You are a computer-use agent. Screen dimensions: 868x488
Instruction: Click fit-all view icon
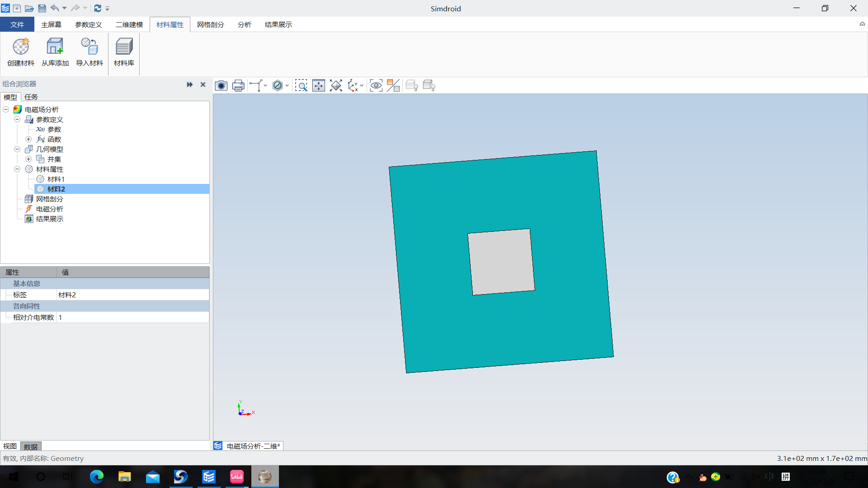pos(336,85)
